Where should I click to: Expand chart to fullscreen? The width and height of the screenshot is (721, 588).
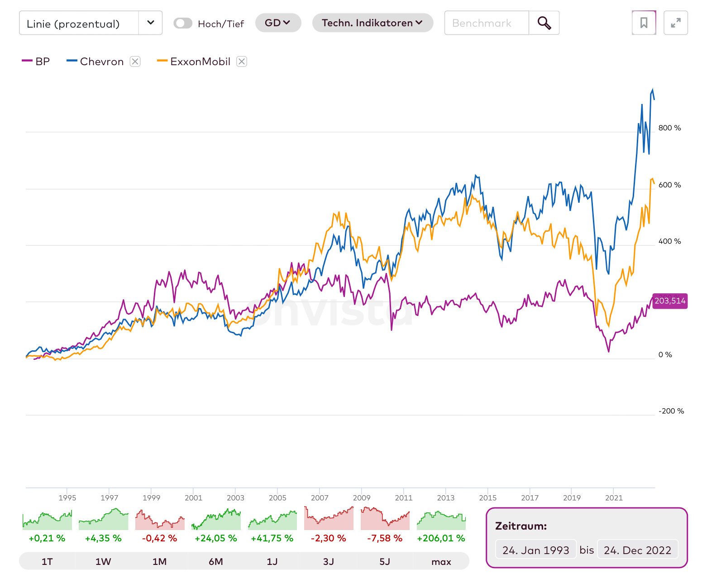(675, 23)
